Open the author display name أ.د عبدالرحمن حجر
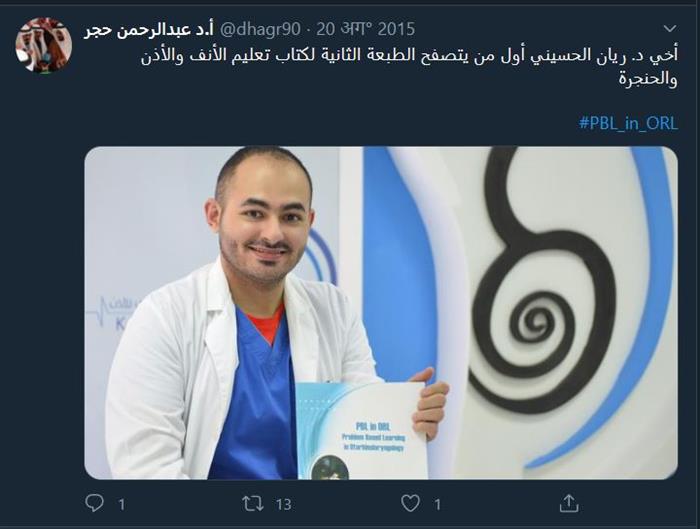 pos(149,30)
